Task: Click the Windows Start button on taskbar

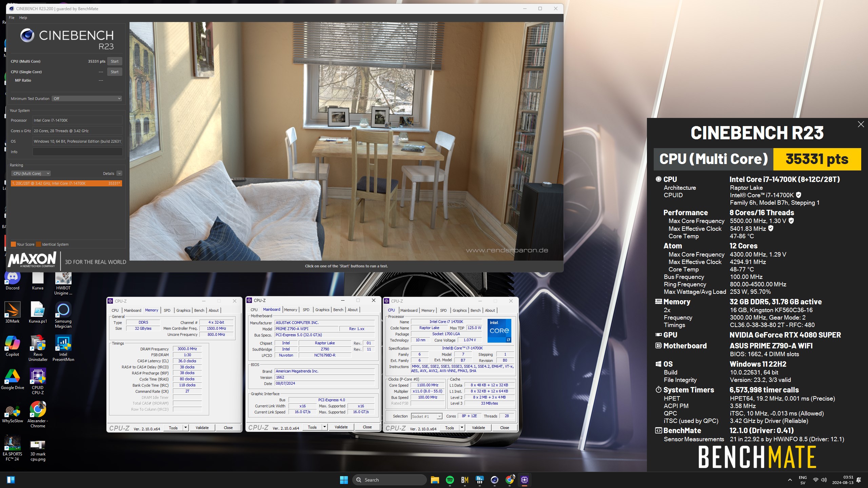Action: point(344,480)
